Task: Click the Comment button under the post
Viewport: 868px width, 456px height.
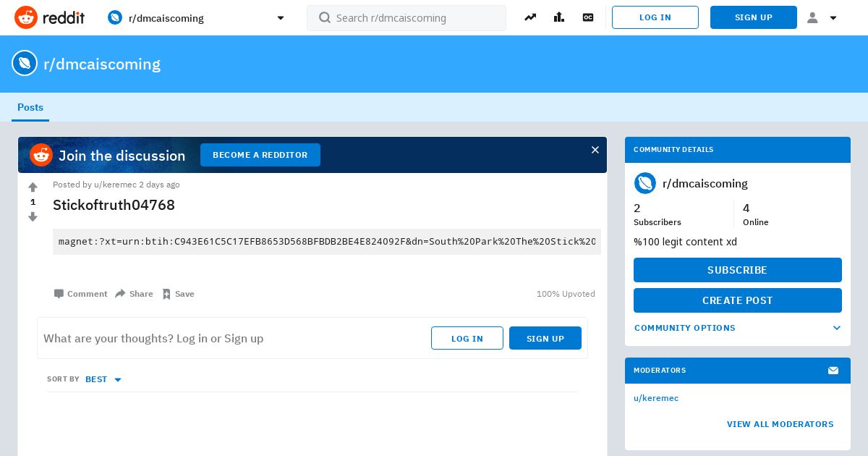Action: pyautogui.click(x=80, y=294)
